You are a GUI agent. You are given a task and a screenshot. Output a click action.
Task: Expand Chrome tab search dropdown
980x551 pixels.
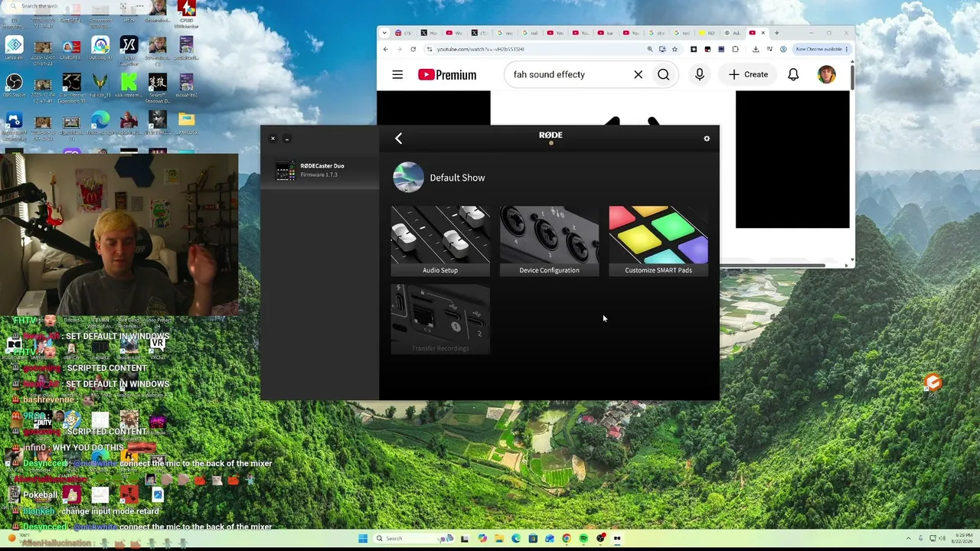385,33
